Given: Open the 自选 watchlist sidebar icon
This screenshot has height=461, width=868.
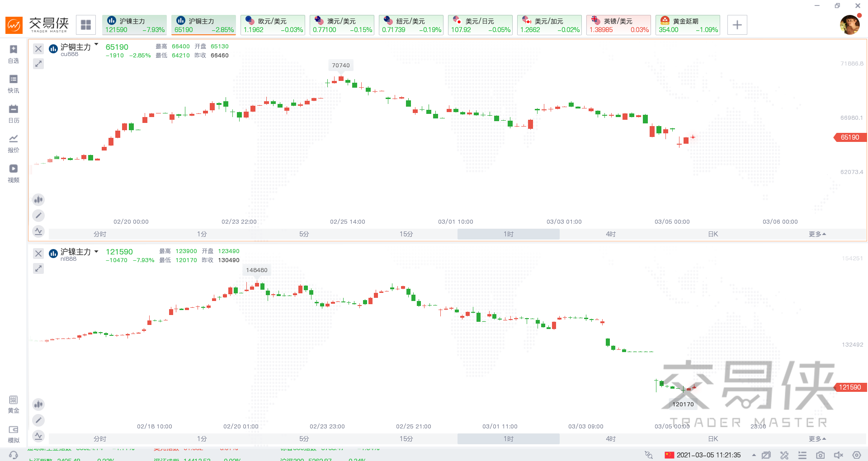Looking at the screenshot, I should [14, 54].
